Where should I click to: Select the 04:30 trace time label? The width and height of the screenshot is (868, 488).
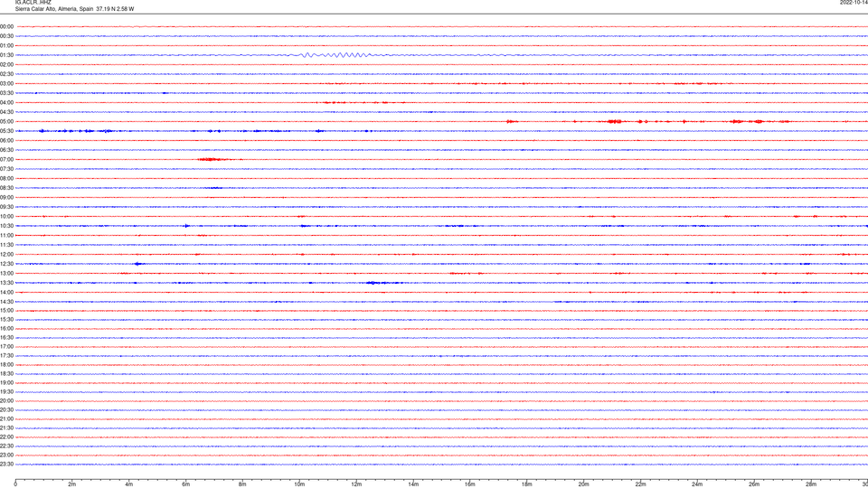point(6,112)
